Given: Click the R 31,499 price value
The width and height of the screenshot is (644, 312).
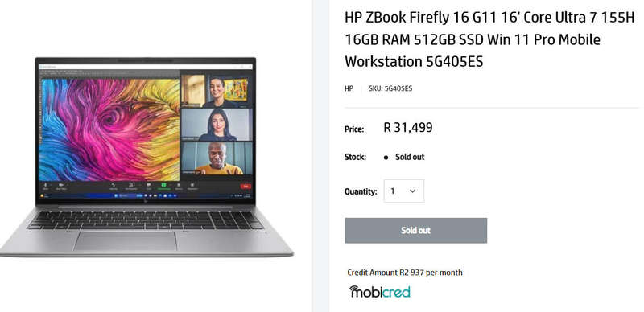Looking at the screenshot, I should 408,128.
